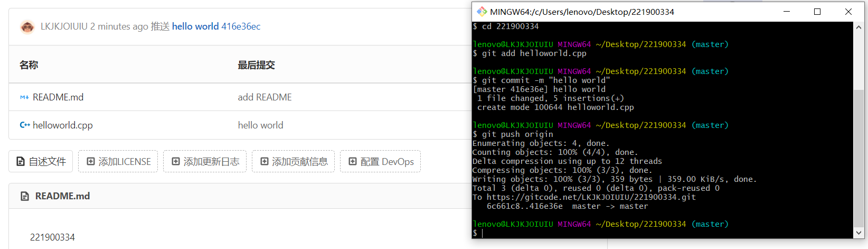The height and width of the screenshot is (249, 868).
Task: Click 'add README' commit message
Action: point(265,97)
